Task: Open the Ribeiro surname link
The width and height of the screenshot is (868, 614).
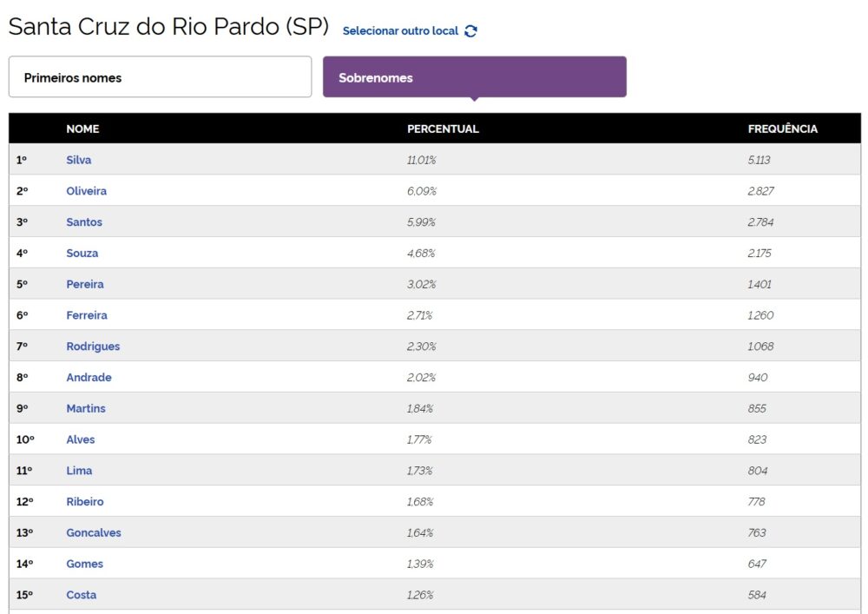Action: pos(85,502)
